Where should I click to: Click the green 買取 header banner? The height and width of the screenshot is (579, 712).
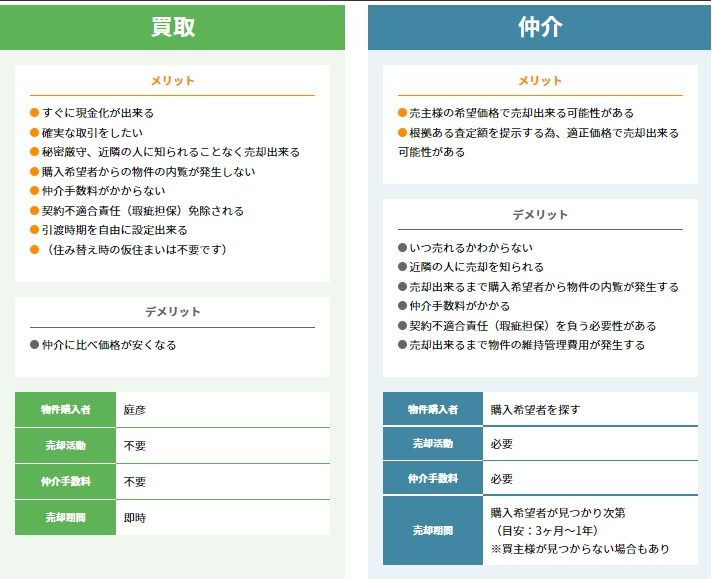172,27
